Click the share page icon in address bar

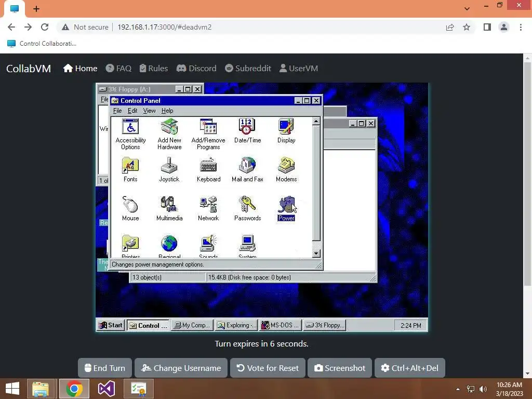450,27
